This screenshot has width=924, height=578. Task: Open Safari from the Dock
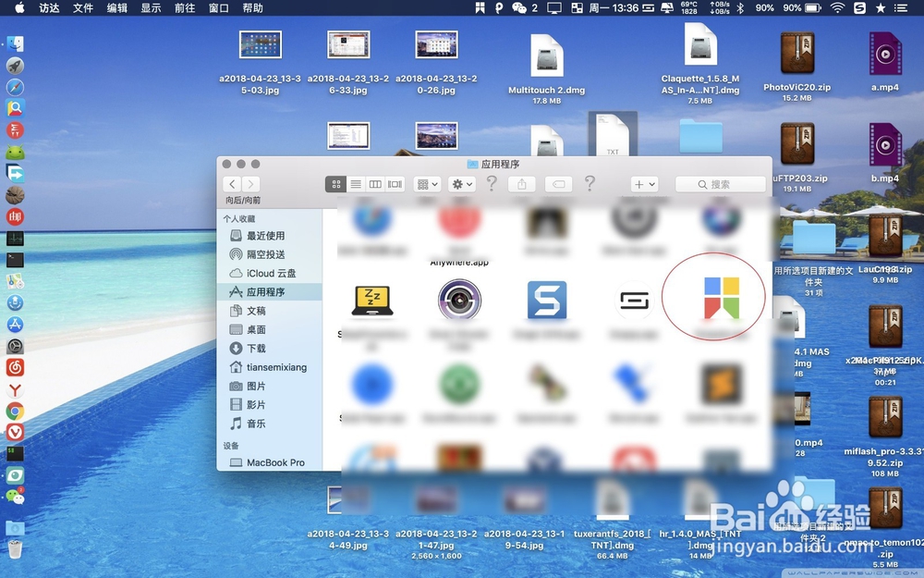click(15, 87)
